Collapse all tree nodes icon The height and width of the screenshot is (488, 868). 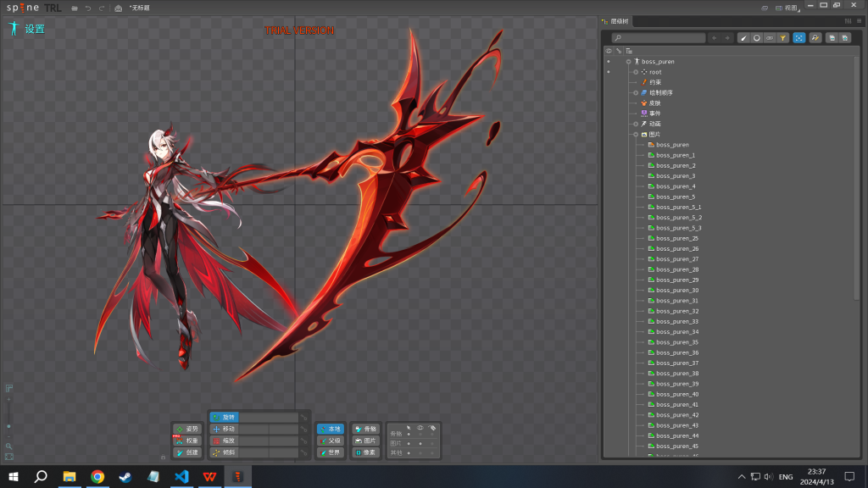(832, 38)
